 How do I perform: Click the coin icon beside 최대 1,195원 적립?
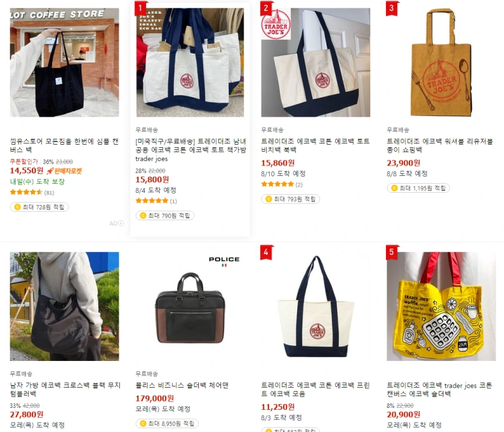point(394,188)
